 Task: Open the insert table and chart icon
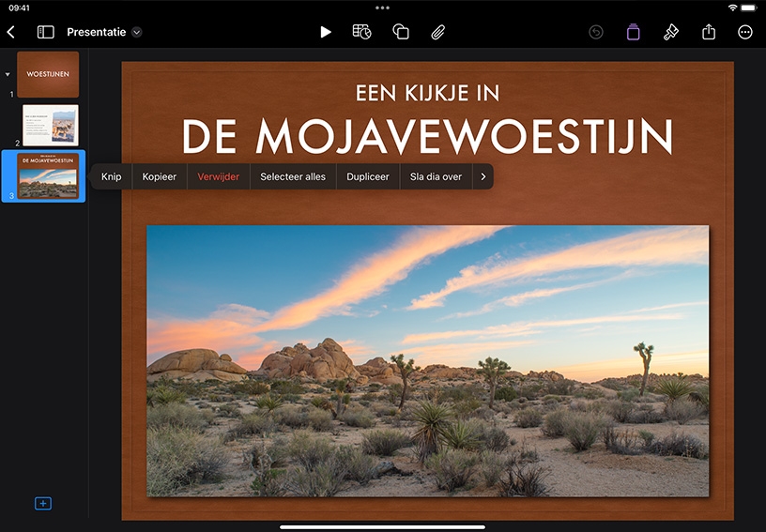[x=361, y=32]
